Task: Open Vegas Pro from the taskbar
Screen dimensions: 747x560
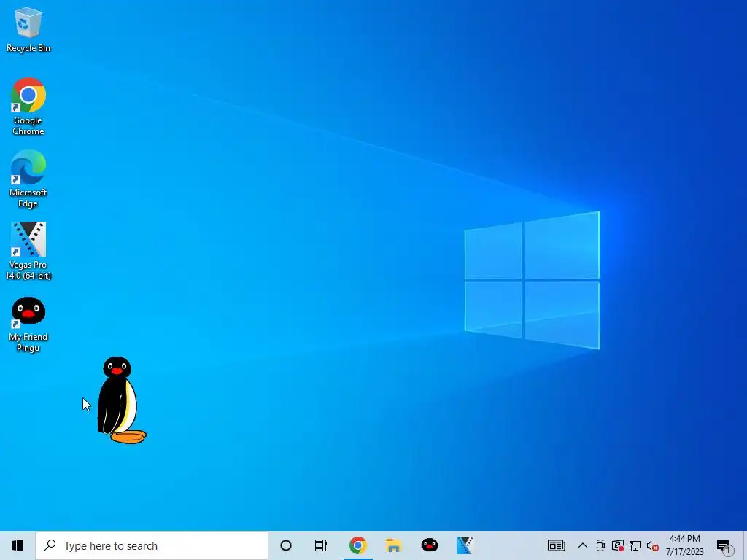Action: 465,545
